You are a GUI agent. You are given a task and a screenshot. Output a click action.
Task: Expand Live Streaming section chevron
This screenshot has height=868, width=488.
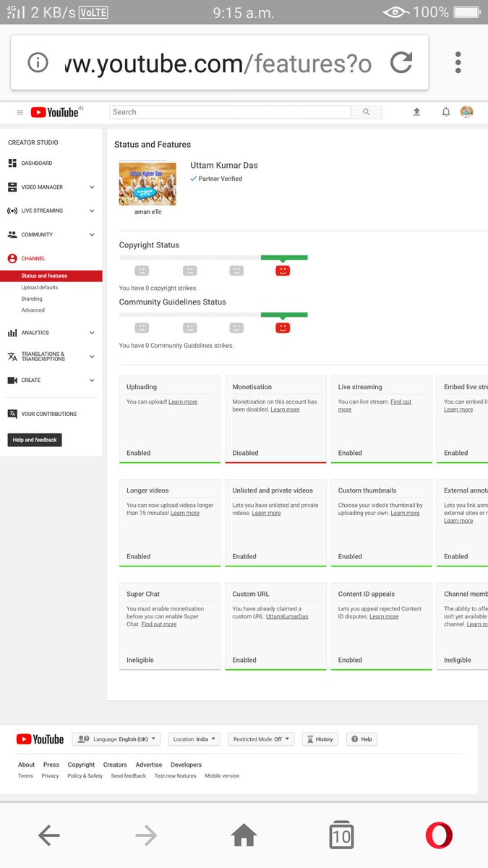(92, 211)
